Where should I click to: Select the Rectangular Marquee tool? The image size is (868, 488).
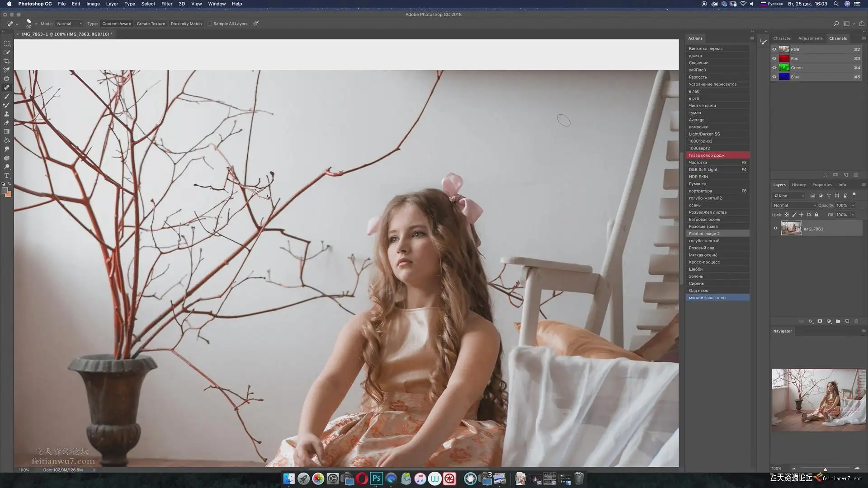6,44
